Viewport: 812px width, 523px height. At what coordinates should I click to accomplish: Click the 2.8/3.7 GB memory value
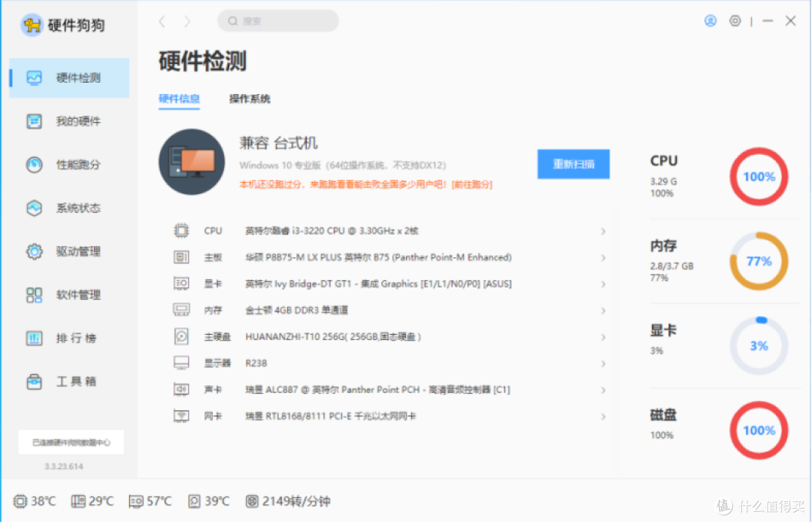(x=671, y=266)
